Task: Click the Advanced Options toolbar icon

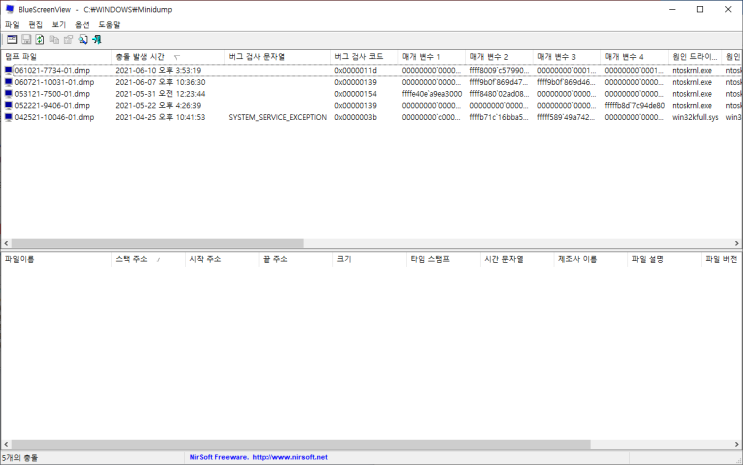Action: (12, 39)
